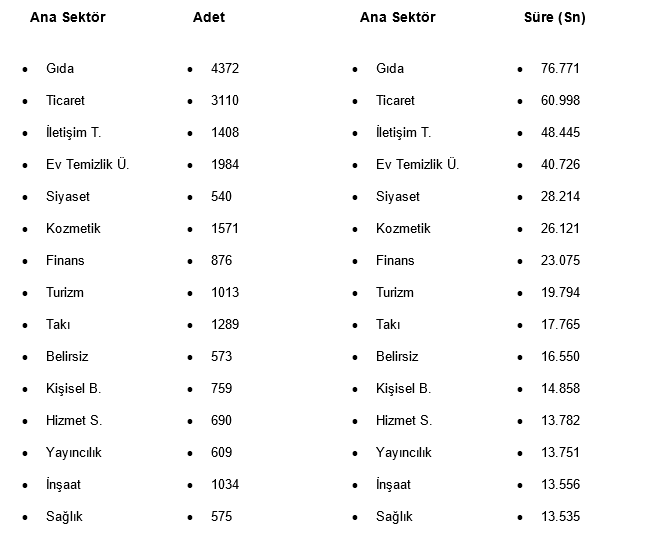Select the Siyaset count 540
The height and width of the screenshot is (540, 658).
221,197
